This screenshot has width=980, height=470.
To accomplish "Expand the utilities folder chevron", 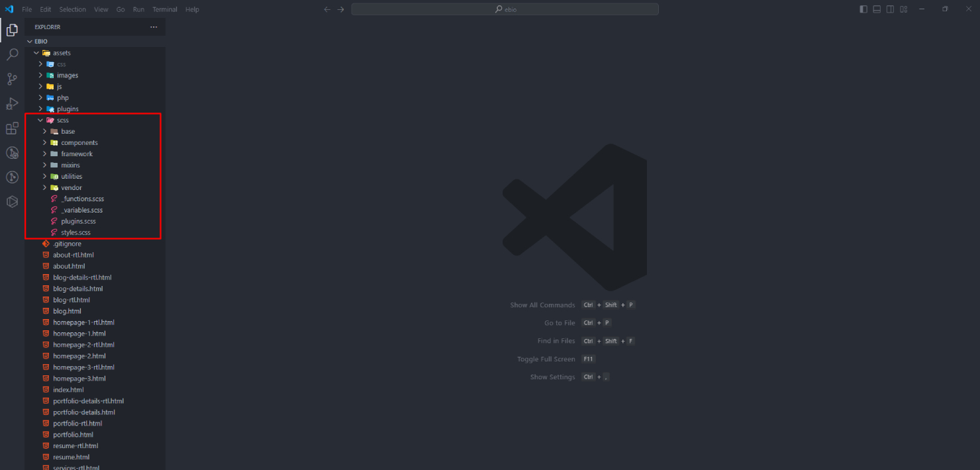I will click(x=44, y=177).
